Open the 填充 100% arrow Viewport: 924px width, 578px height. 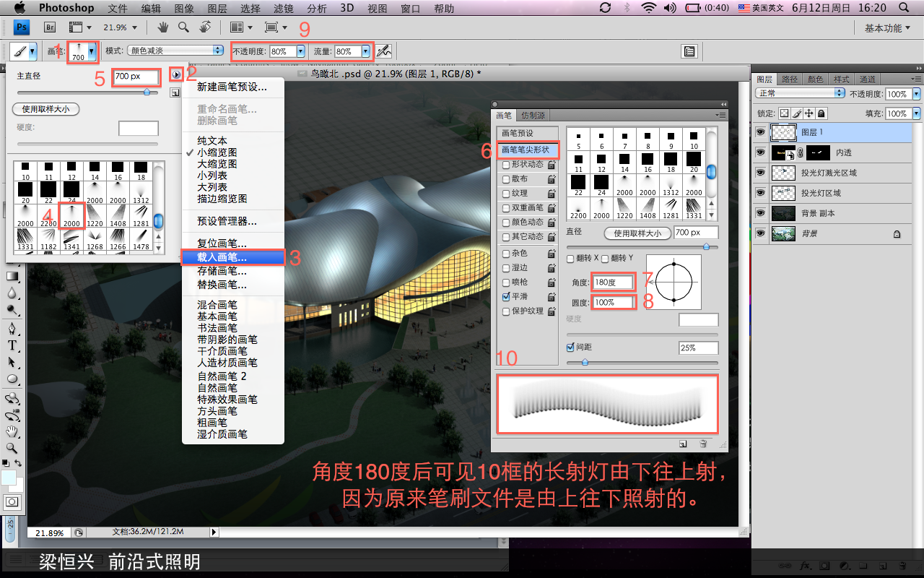(x=917, y=114)
